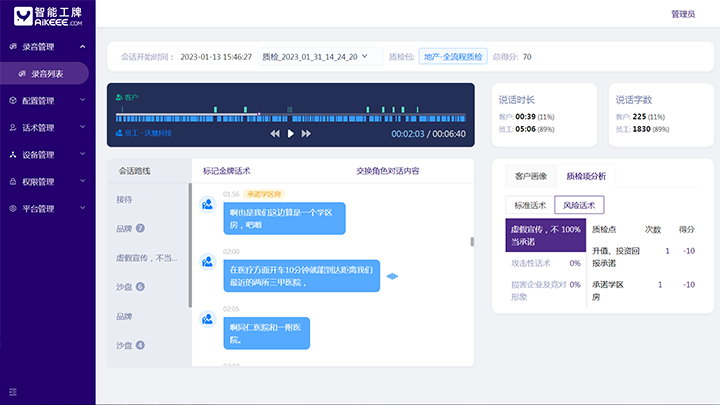Viewport: 720px width, 405px height.
Task: Select the 风险话术 toggle option
Action: pyautogui.click(x=579, y=205)
